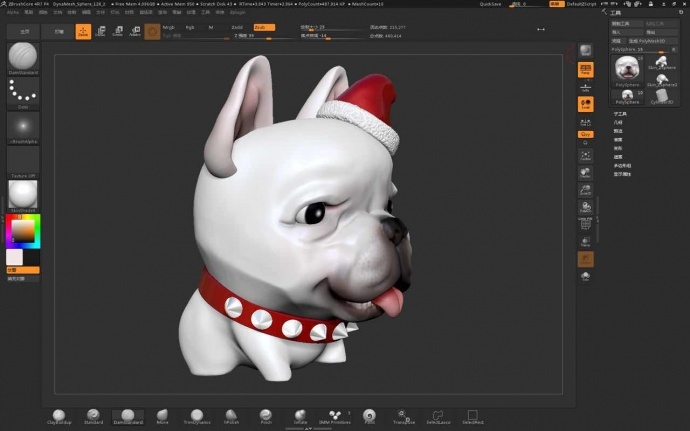Activate Rotate transform mode in top shelf
The image size is (690, 431).
[135, 32]
